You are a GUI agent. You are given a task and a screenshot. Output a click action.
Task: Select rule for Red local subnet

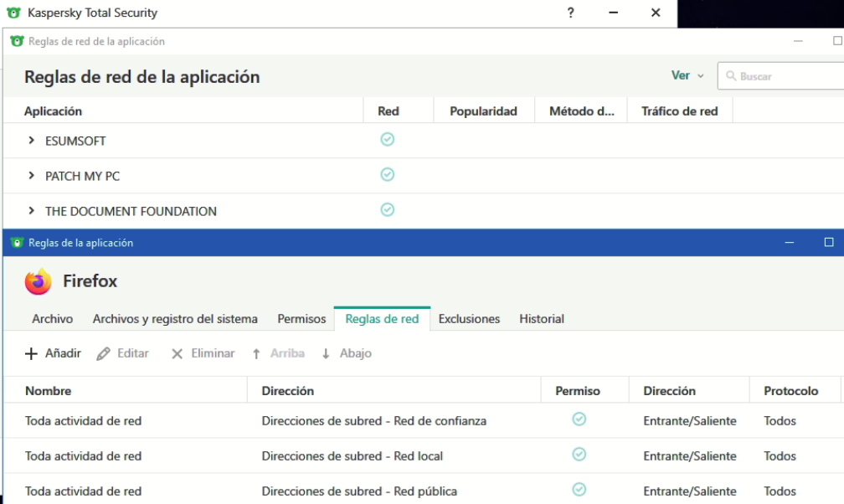point(423,455)
